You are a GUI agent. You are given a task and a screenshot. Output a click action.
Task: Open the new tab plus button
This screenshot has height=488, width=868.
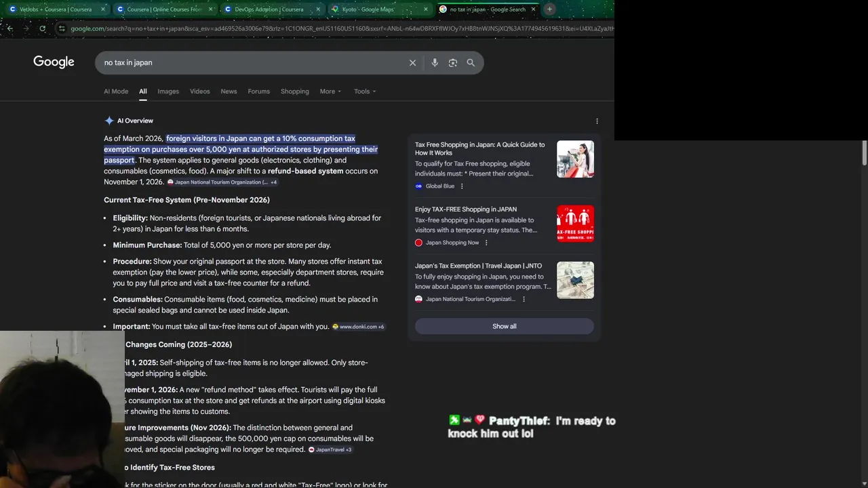click(x=549, y=9)
